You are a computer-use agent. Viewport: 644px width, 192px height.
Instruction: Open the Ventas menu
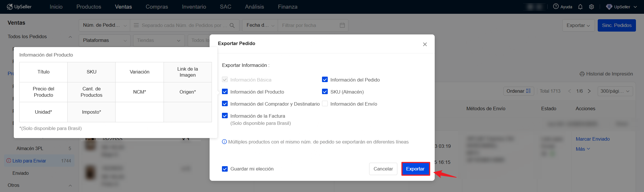point(123,7)
